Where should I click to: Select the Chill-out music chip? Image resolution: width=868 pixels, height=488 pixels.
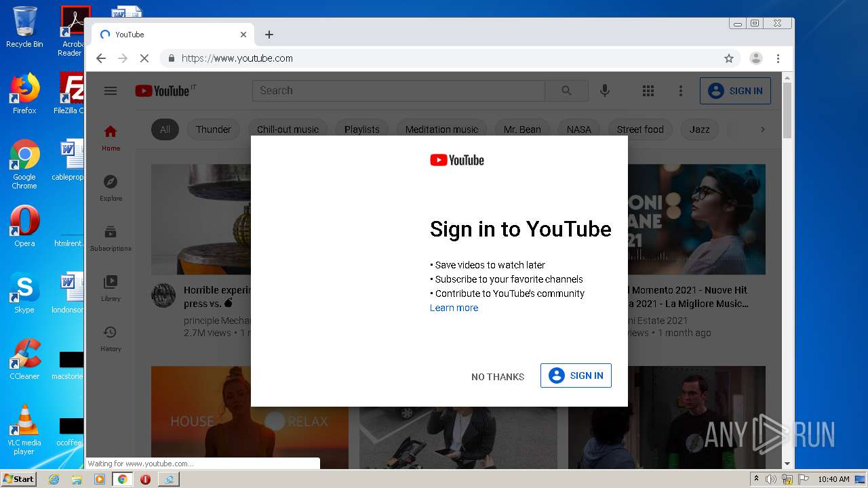pyautogui.click(x=288, y=129)
